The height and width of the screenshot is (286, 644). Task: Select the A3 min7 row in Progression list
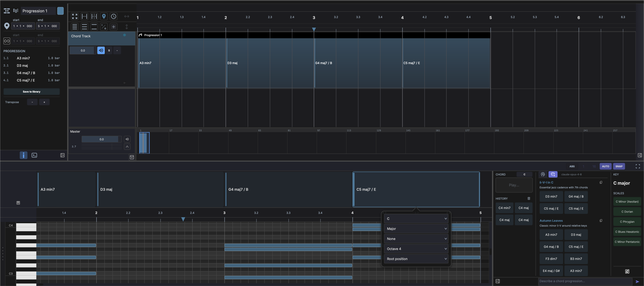point(31,58)
